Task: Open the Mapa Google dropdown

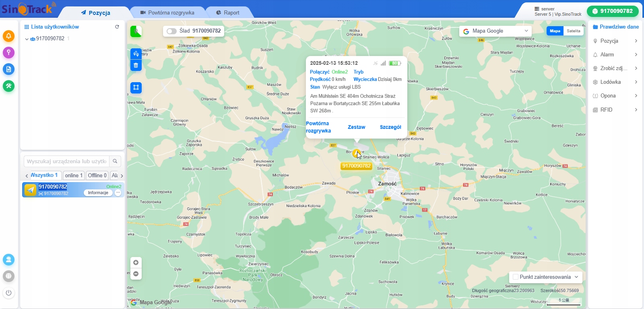Action: (x=495, y=31)
